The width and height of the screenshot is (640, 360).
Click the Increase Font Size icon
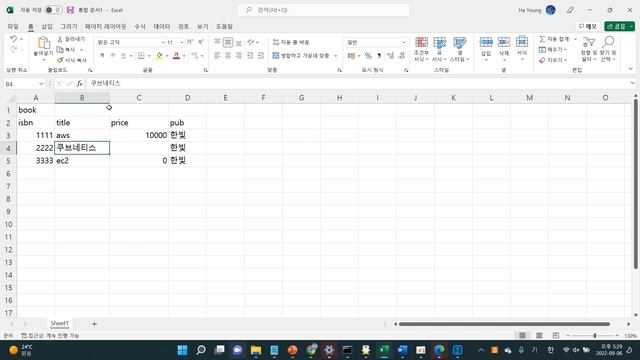(x=190, y=42)
